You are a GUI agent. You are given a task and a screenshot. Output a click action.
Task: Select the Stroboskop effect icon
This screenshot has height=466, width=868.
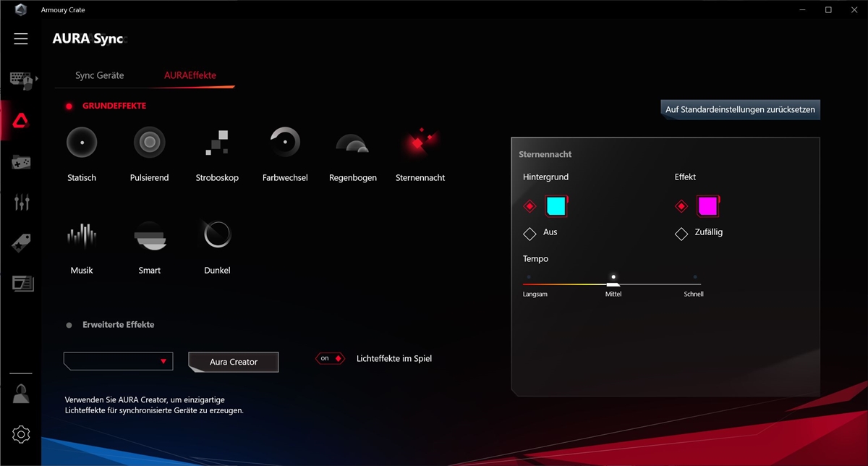(x=217, y=143)
